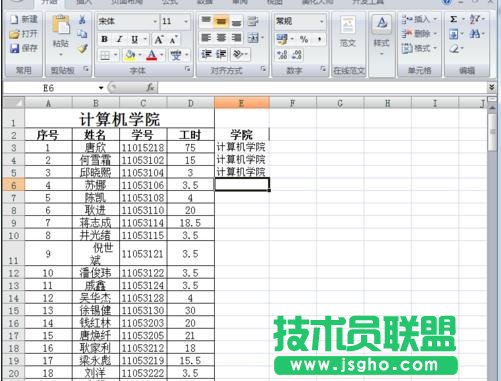
Task: Click the Decrease Decimal icon
Action: [x=297, y=55]
